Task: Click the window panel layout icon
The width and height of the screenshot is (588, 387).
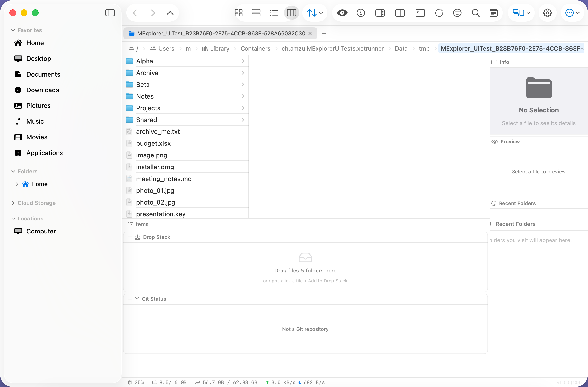Action: click(x=493, y=13)
